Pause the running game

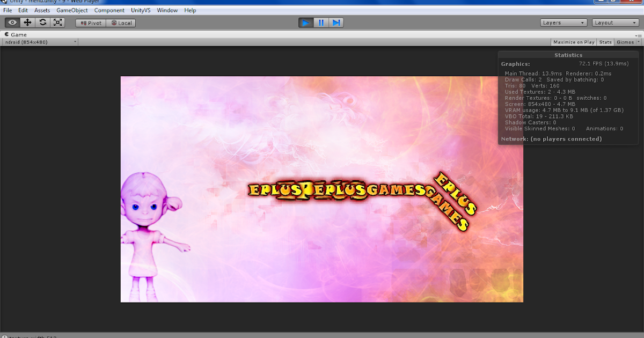click(321, 22)
